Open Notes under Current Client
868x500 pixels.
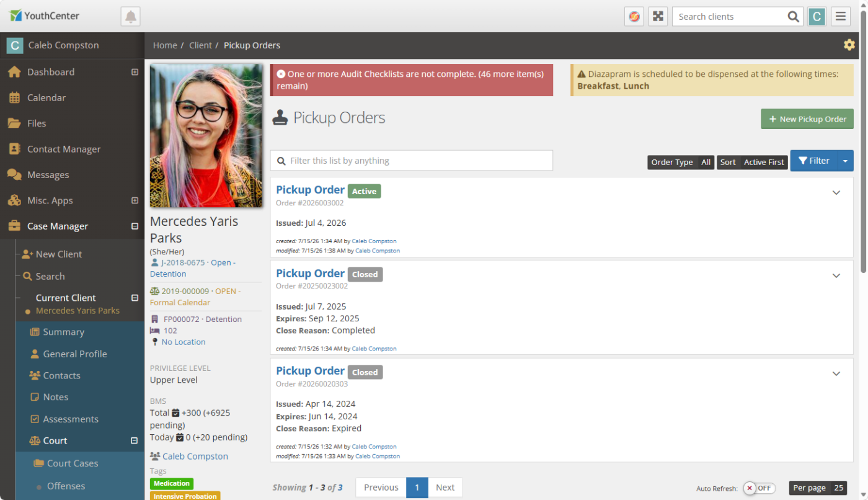pos(55,397)
